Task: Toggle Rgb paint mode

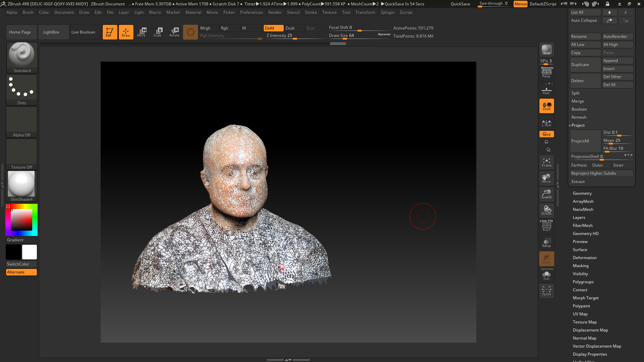Action: coord(230,28)
